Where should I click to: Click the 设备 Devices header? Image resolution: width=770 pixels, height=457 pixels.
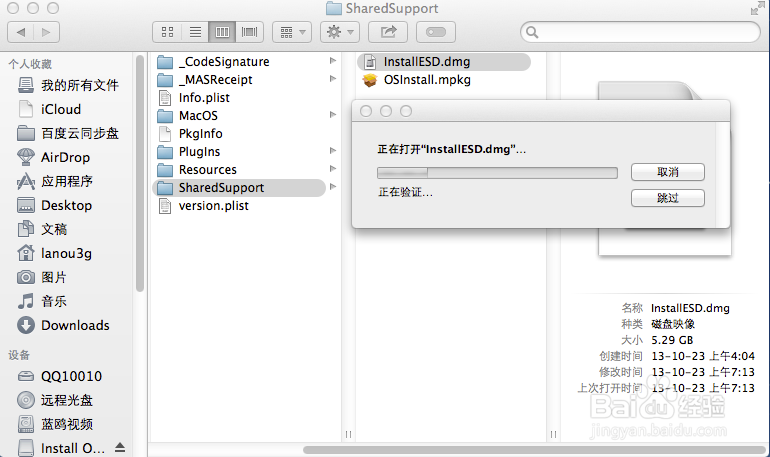click(x=19, y=355)
